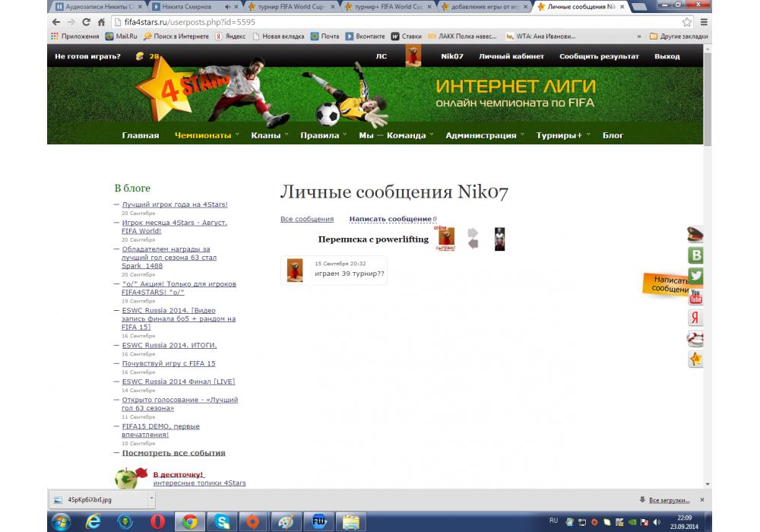The height and width of the screenshot is (532, 760).
Task: Go to 'Главная' in the site menu
Action: [x=141, y=135]
